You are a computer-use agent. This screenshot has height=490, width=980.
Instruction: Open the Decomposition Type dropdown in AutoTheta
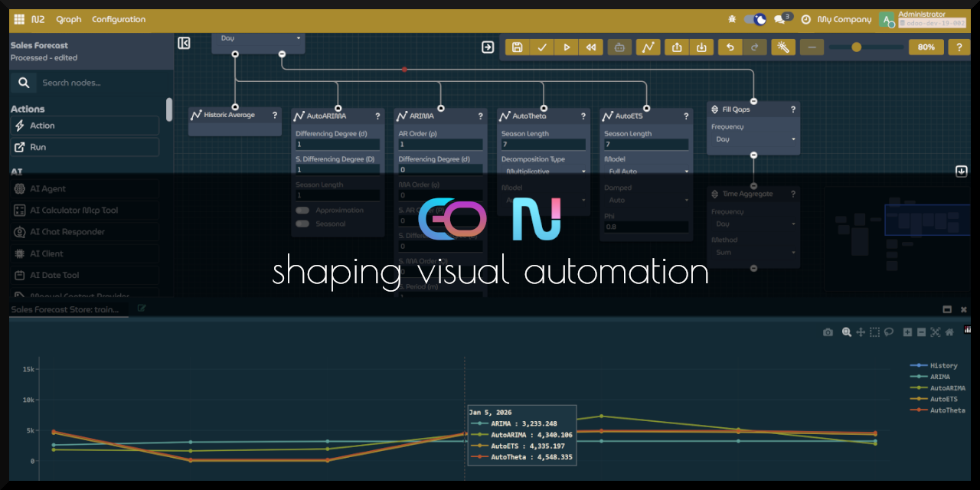tap(544, 170)
